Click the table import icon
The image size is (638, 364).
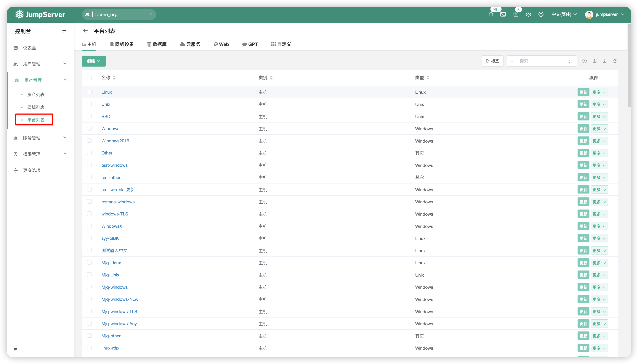[x=594, y=61]
